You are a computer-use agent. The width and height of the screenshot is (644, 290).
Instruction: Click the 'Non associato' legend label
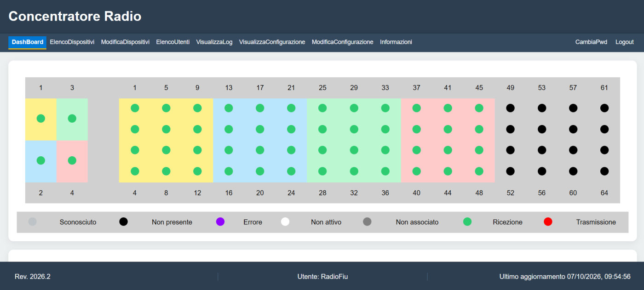click(417, 222)
